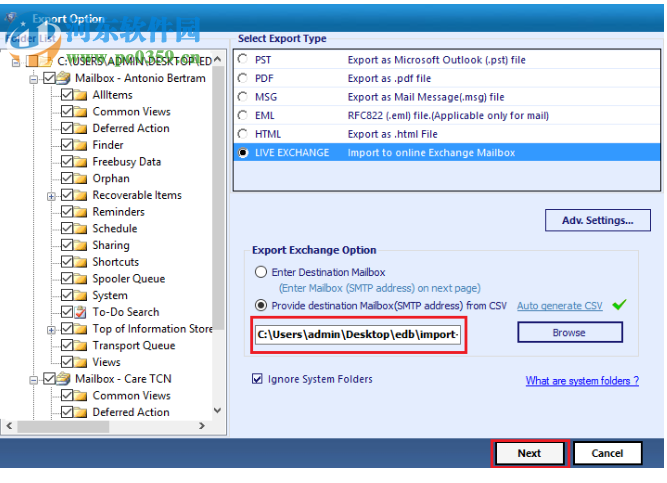Open Adv. Settings

point(598,220)
